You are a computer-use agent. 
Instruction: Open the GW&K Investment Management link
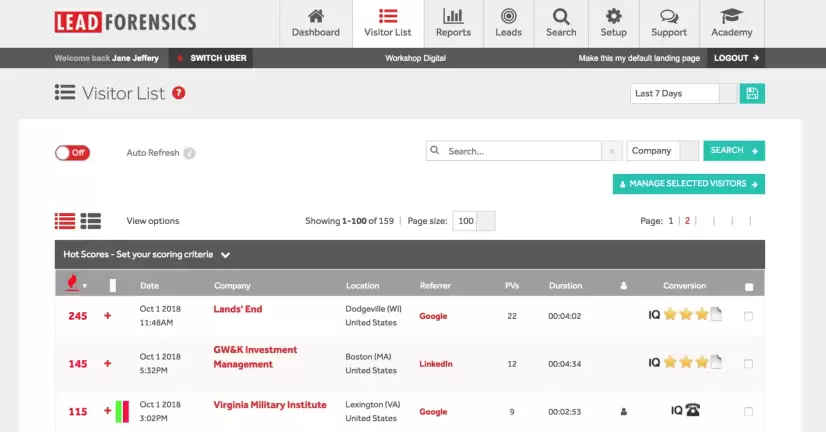pyautogui.click(x=255, y=357)
